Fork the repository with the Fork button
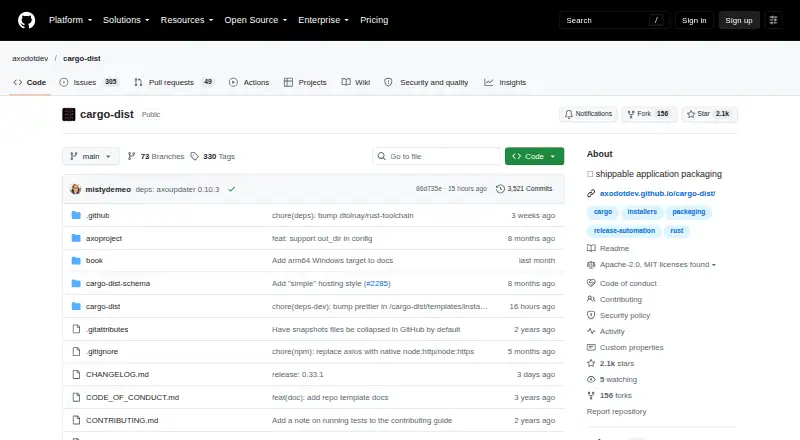The image size is (800, 440). pos(648,114)
